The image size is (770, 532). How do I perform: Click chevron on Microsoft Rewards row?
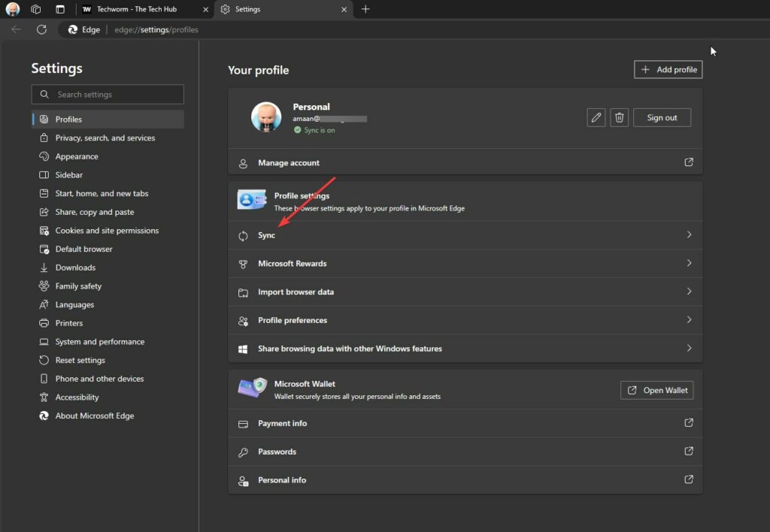click(689, 263)
